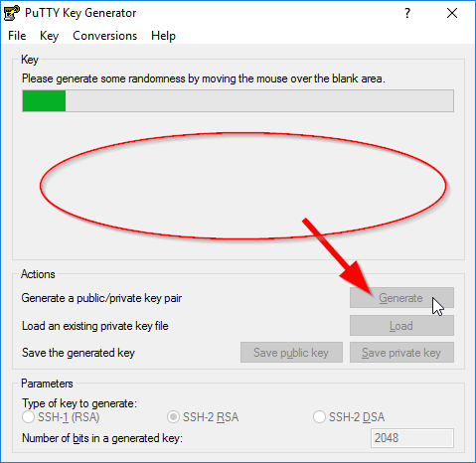Click the Save public key button
The width and height of the screenshot is (476, 463).
pyautogui.click(x=291, y=353)
